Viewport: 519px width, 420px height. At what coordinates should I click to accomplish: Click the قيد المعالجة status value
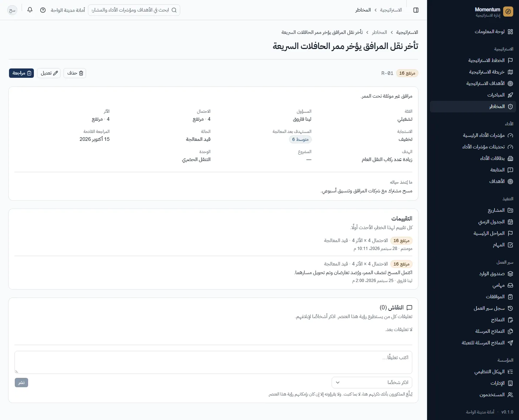pyautogui.click(x=198, y=139)
